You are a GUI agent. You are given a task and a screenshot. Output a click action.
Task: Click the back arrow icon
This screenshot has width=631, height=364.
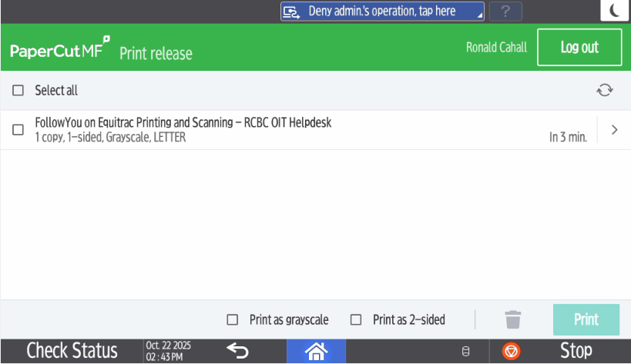237,351
